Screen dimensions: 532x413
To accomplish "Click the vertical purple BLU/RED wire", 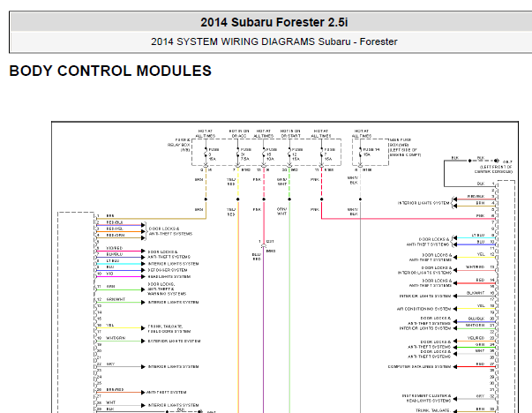I will coord(263,322).
